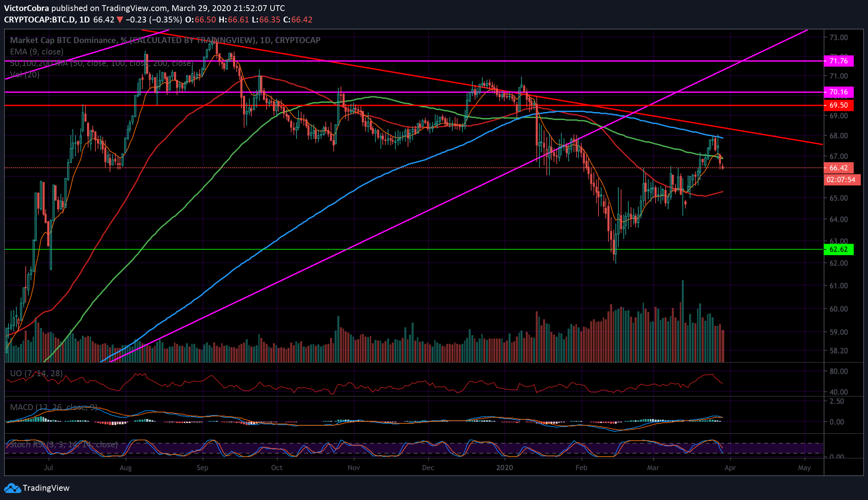
Task: Select the UO (7, 14, 28) indicator label
Action: click(x=36, y=373)
